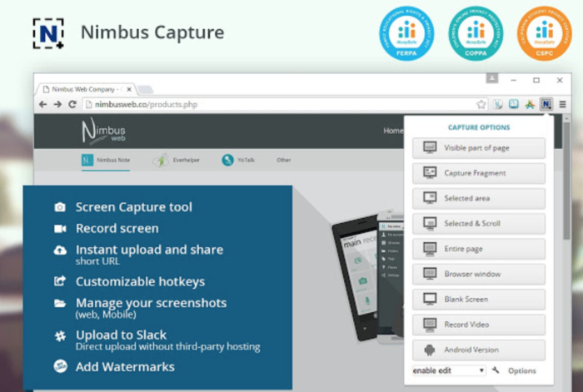Click the Add Watermarks text

[125, 367]
